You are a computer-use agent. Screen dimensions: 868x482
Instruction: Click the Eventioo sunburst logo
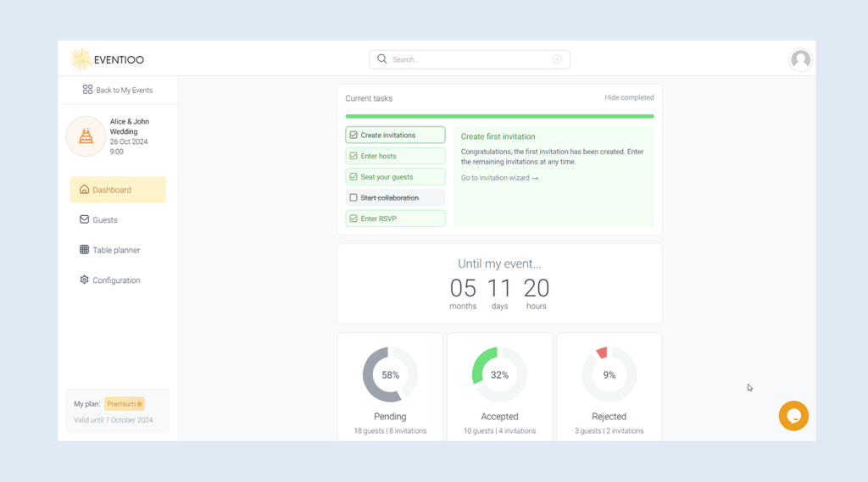click(81, 59)
